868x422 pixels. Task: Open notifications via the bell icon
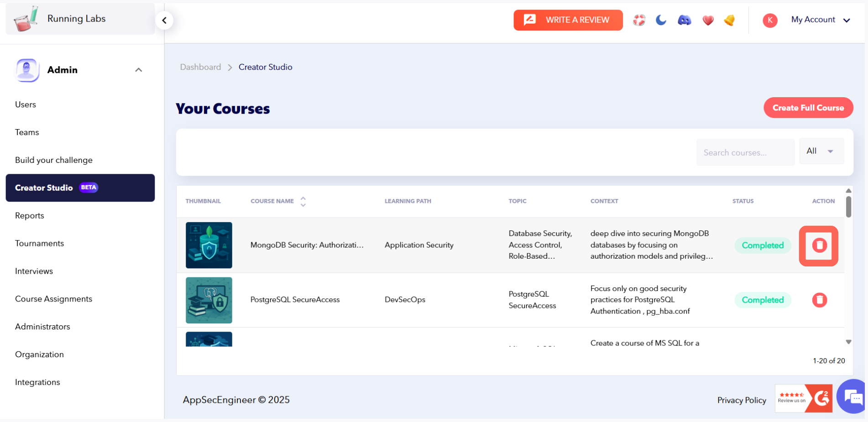point(729,20)
